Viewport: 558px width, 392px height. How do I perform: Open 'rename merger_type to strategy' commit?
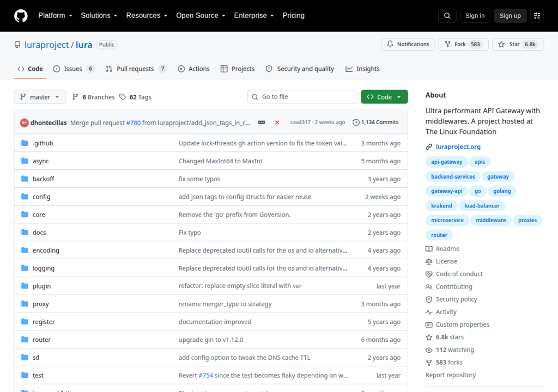coord(225,304)
